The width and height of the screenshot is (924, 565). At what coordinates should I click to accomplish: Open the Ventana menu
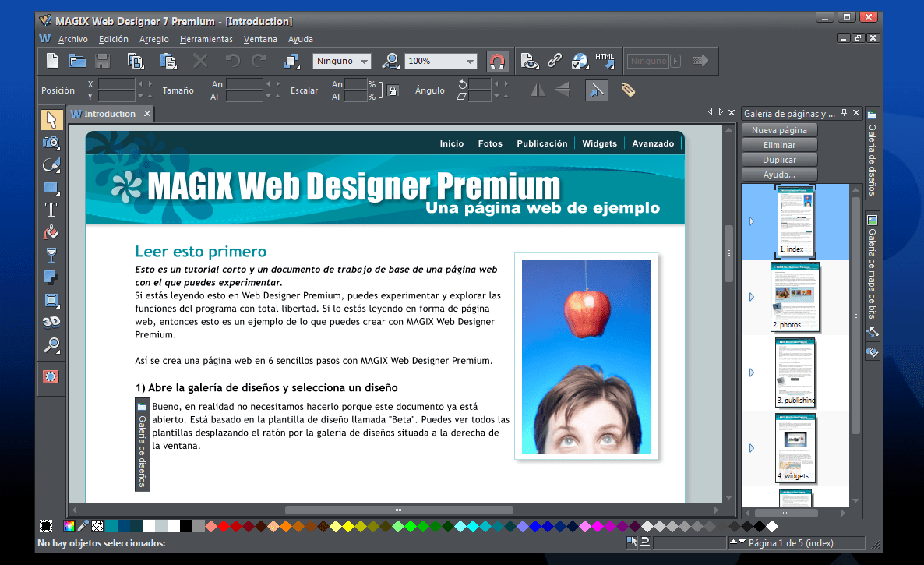click(260, 39)
